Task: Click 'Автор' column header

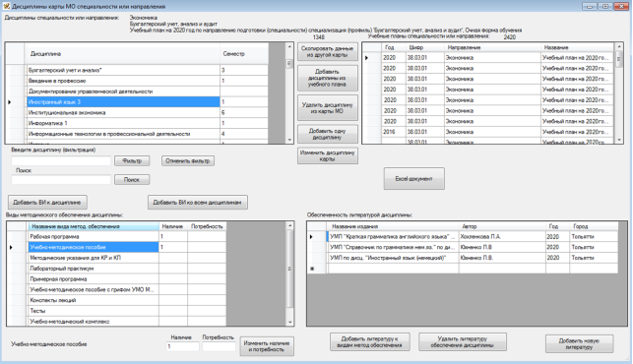Action: [x=502, y=226]
